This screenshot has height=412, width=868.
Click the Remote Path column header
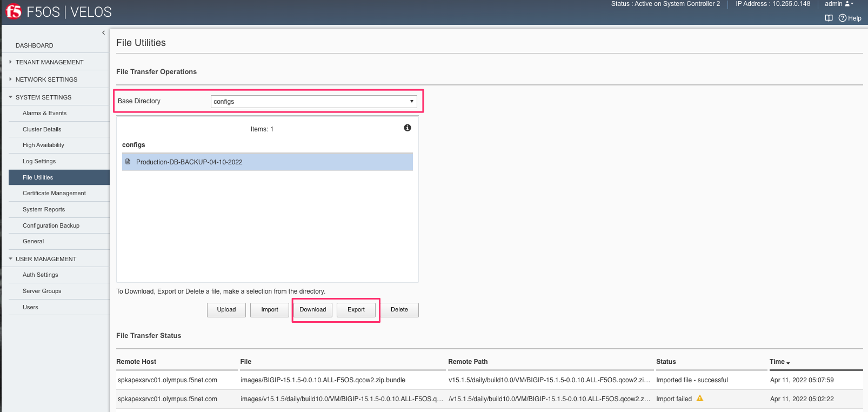pos(468,362)
